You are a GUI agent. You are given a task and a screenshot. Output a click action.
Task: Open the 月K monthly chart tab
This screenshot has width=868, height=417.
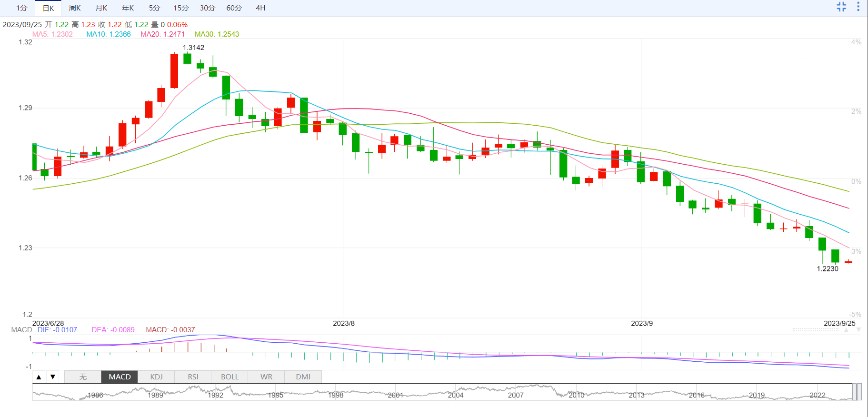click(x=101, y=8)
